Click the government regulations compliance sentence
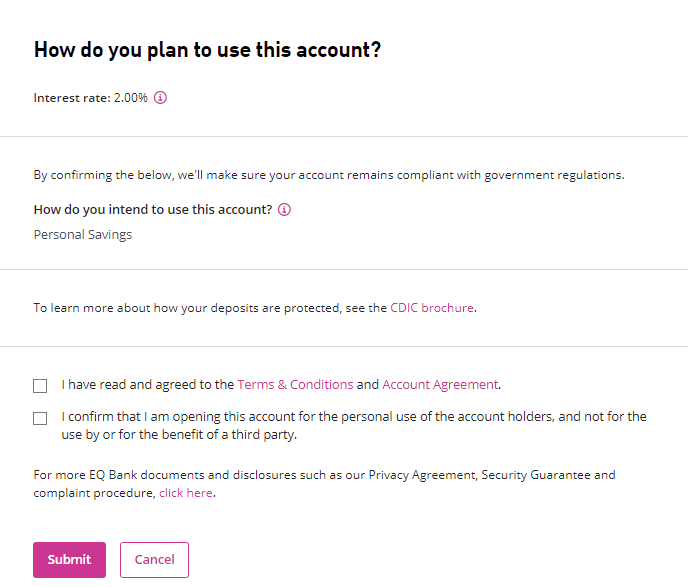Screen dimensions: 688x587 [x=328, y=175]
